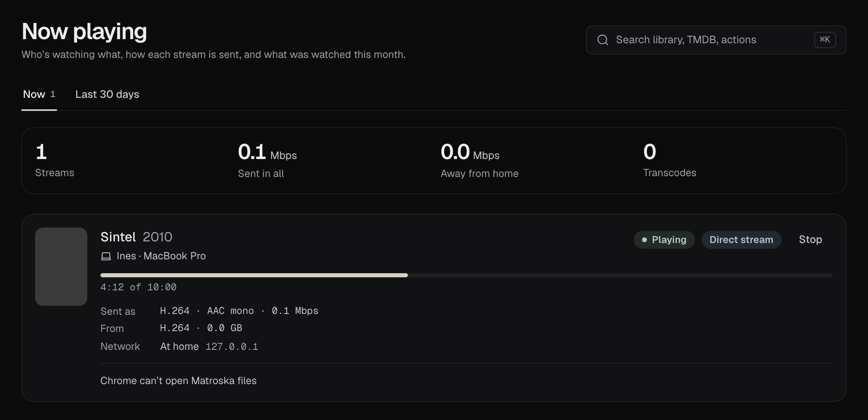
Task: Click the Sintel title
Action: point(118,237)
